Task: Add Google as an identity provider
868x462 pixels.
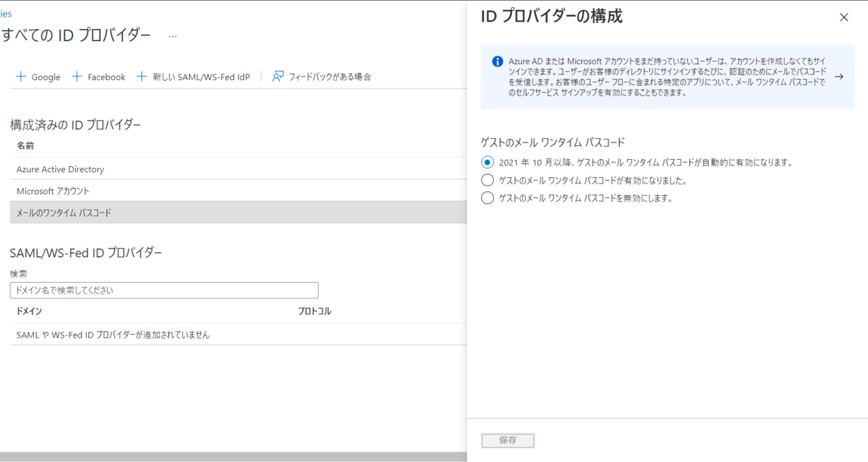Action: [38, 77]
